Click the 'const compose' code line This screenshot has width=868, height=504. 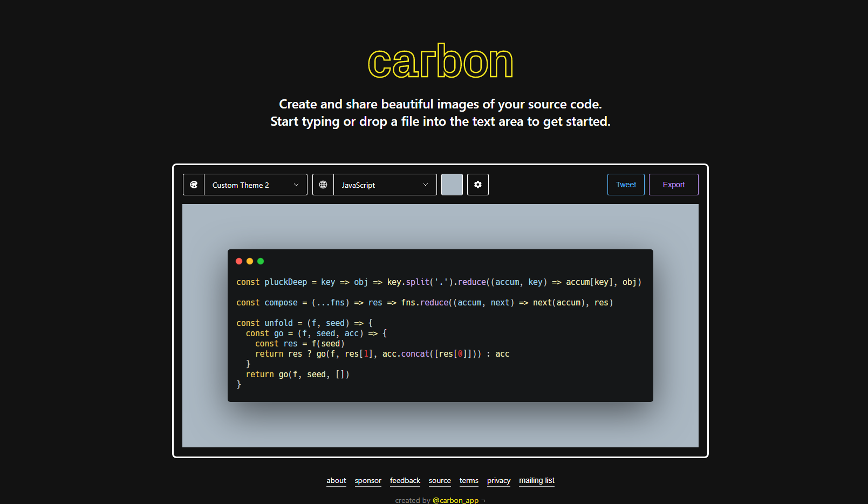[x=425, y=303]
